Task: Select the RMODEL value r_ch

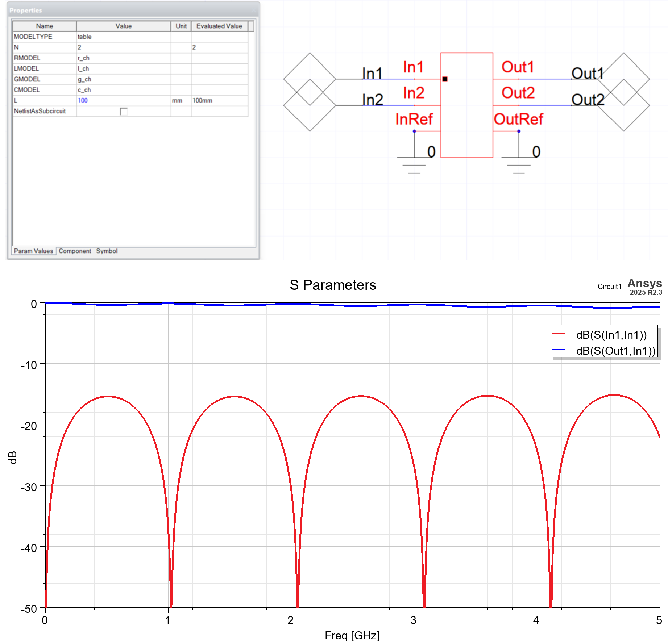Action: pos(84,58)
